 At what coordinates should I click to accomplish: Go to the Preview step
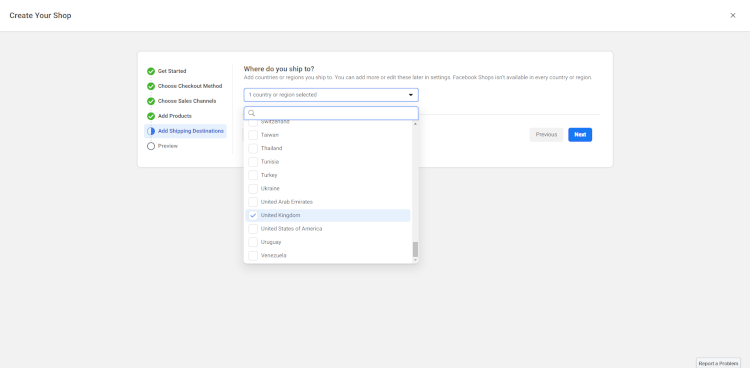[167, 146]
